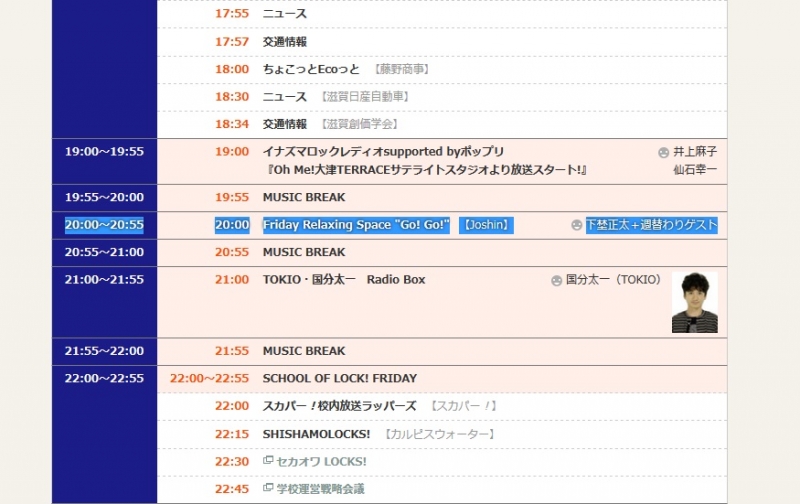Click the SHISHAMOLOCKS! program entry
800x504 pixels.
coord(316,434)
